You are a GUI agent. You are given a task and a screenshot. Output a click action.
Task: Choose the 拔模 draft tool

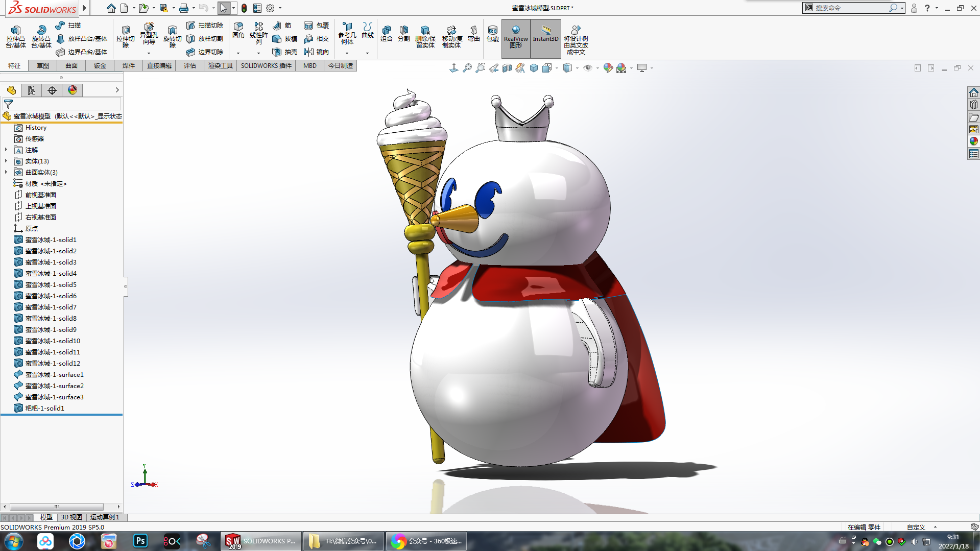coord(285,39)
